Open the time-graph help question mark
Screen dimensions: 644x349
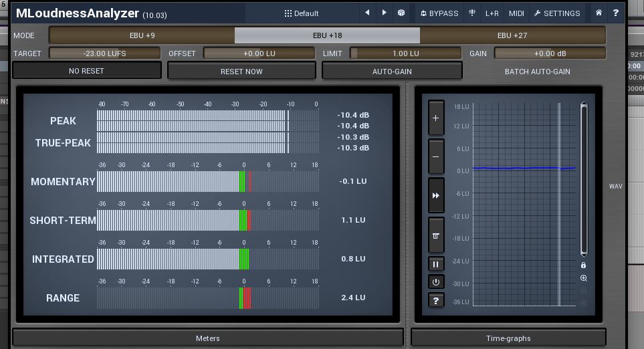coord(436,301)
